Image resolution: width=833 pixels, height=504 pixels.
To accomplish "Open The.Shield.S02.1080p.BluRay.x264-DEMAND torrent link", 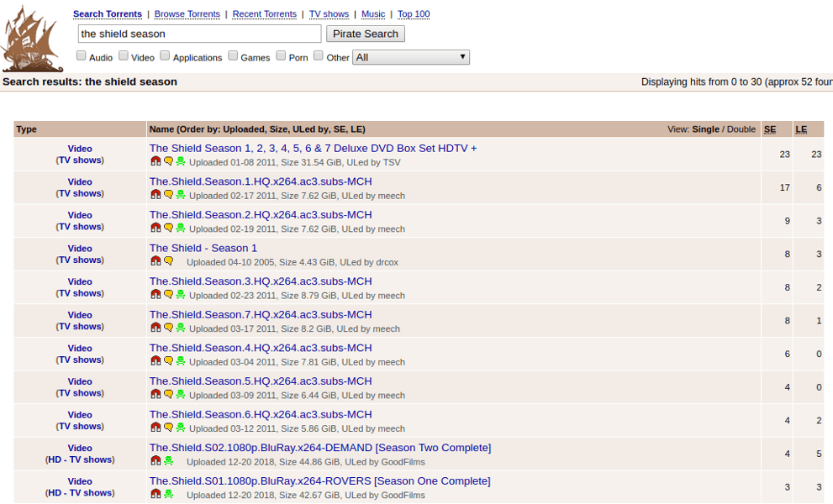I will click(x=319, y=448).
